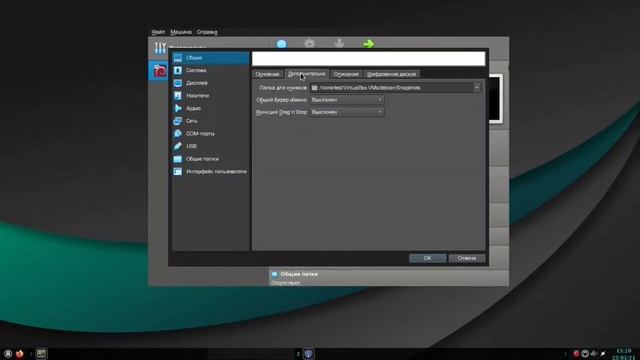Open the Общие папки settings category

click(210, 159)
